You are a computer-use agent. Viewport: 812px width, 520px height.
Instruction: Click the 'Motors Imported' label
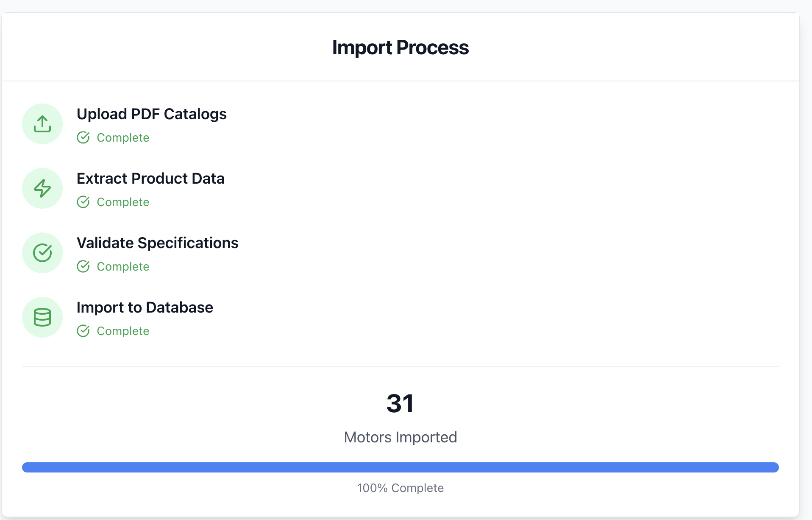[x=400, y=437]
